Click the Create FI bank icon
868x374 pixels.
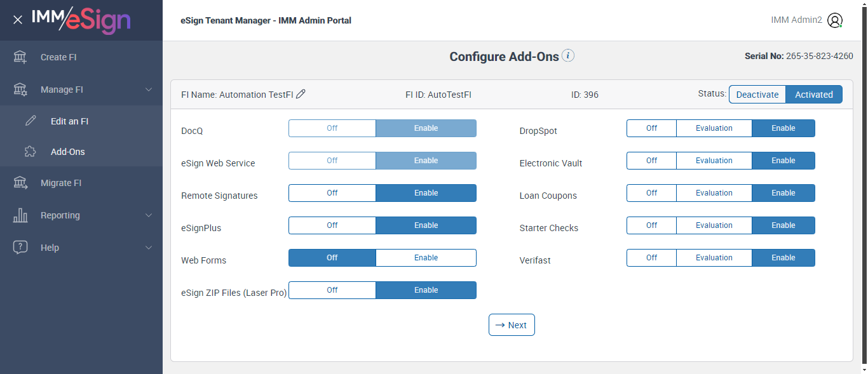20,57
